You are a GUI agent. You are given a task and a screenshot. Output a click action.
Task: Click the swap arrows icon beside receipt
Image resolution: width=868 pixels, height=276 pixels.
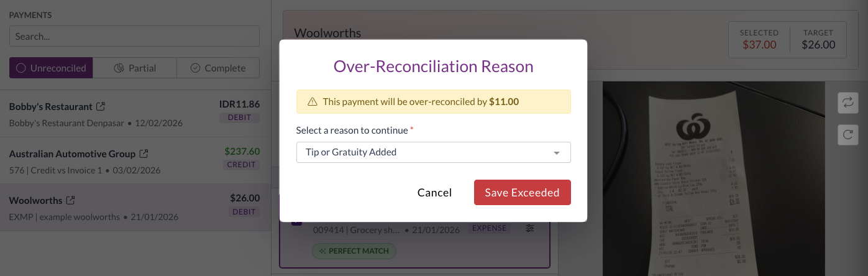847,103
